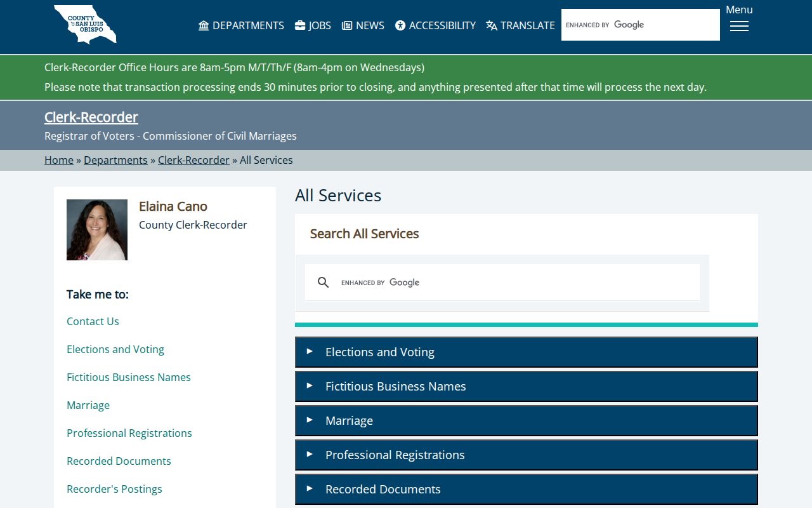Open the DEPARTMENTS nav item
The height and width of the screenshot is (508, 812).
pos(241,25)
